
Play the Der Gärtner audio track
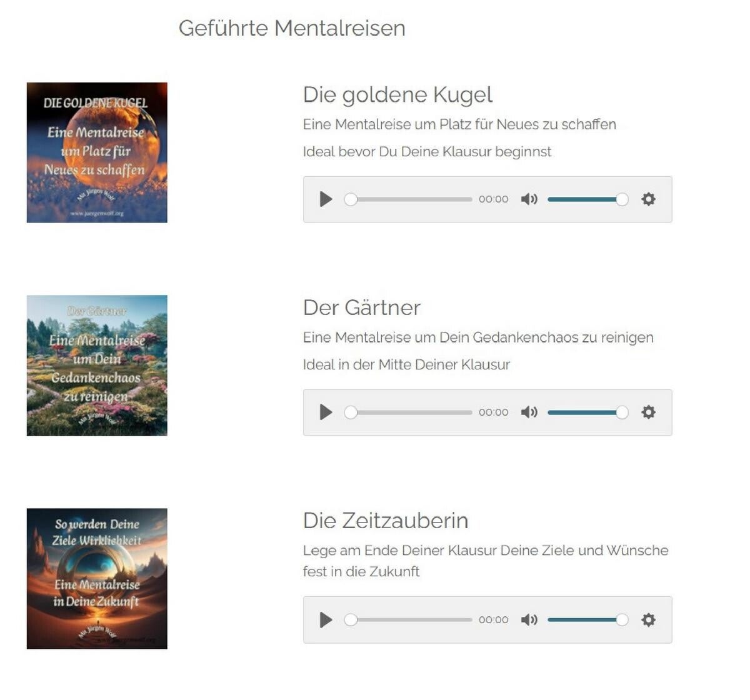[326, 412]
